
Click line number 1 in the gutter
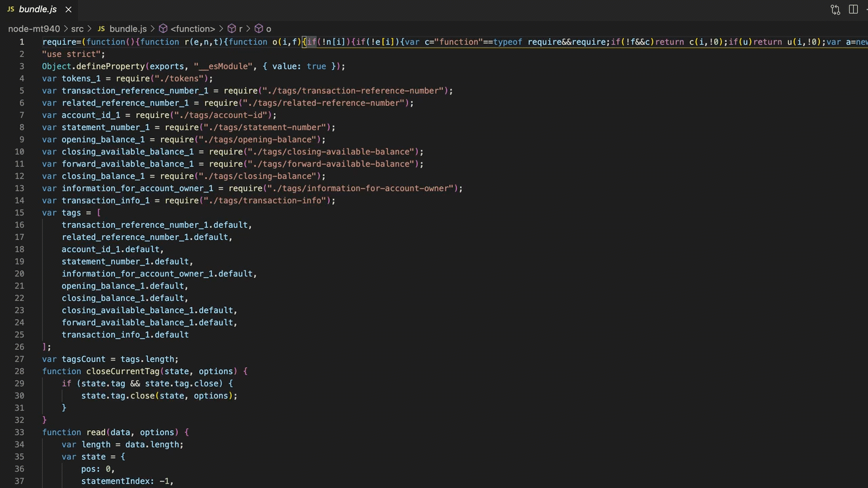point(22,42)
